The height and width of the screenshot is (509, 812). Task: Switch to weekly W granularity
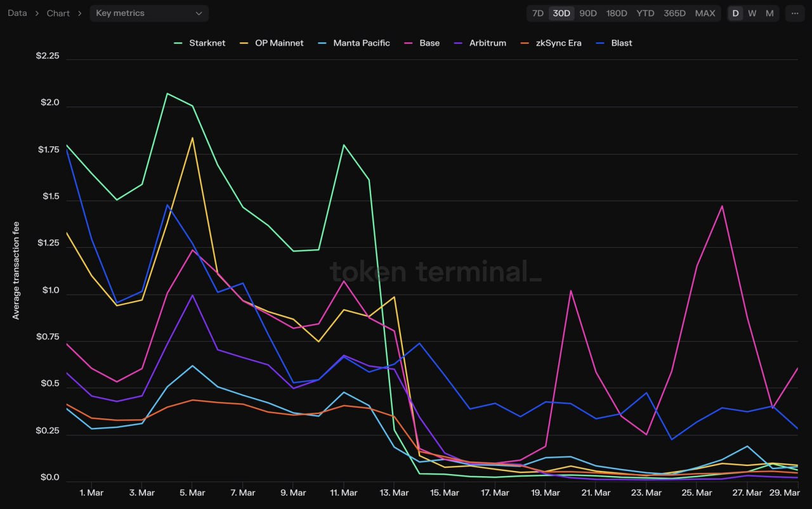click(x=752, y=13)
